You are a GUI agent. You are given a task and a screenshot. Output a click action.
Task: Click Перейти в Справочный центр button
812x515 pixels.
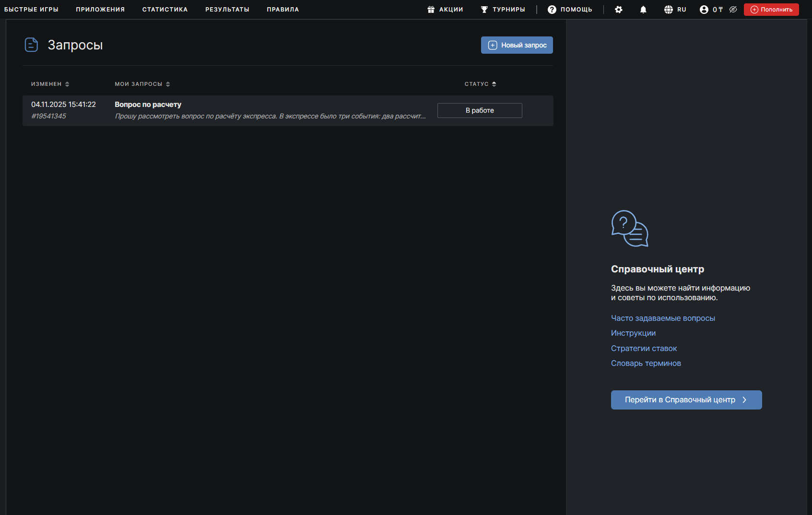pyautogui.click(x=686, y=400)
